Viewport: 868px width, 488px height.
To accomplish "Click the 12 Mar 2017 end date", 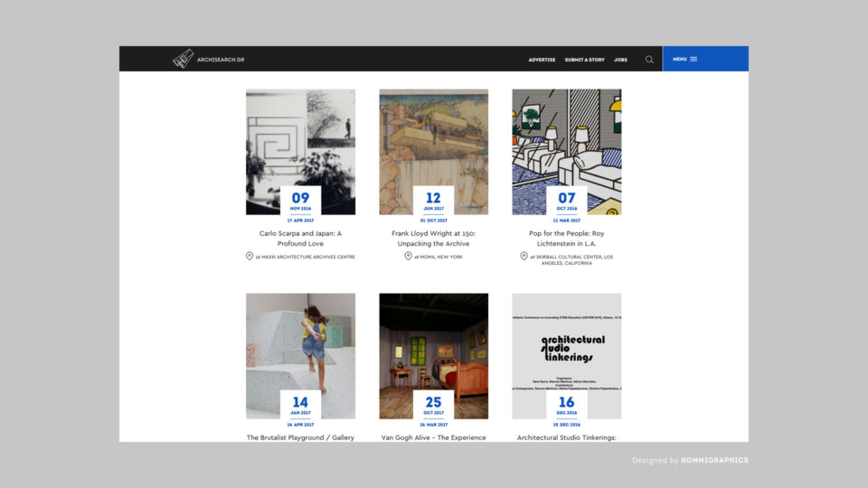I will pyautogui.click(x=566, y=221).
